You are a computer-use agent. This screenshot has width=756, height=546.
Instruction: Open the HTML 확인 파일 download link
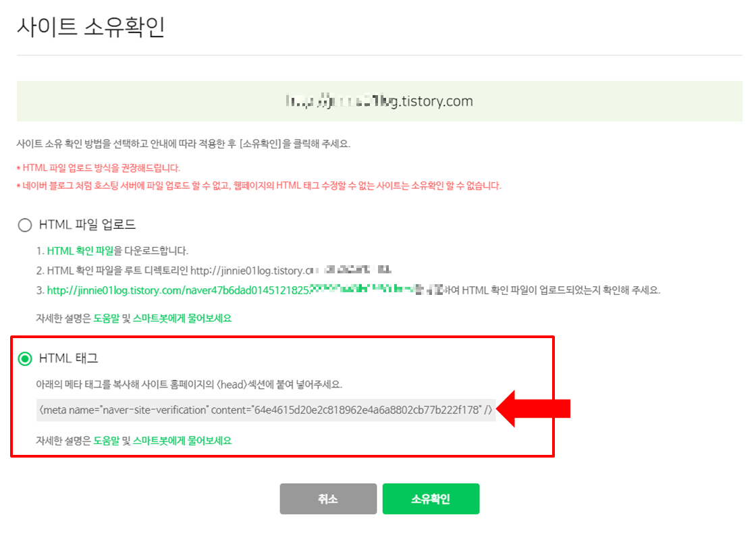[x=80, y=250]
